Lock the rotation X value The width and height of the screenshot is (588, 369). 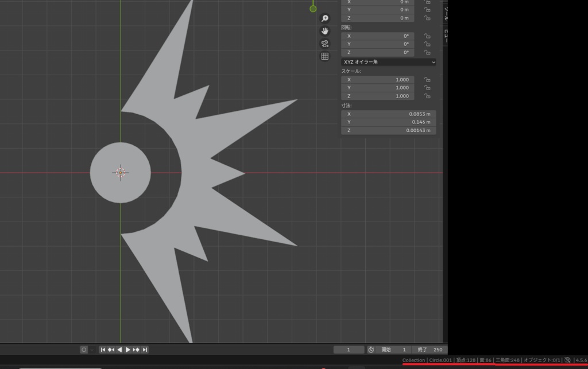pos(427,36)
